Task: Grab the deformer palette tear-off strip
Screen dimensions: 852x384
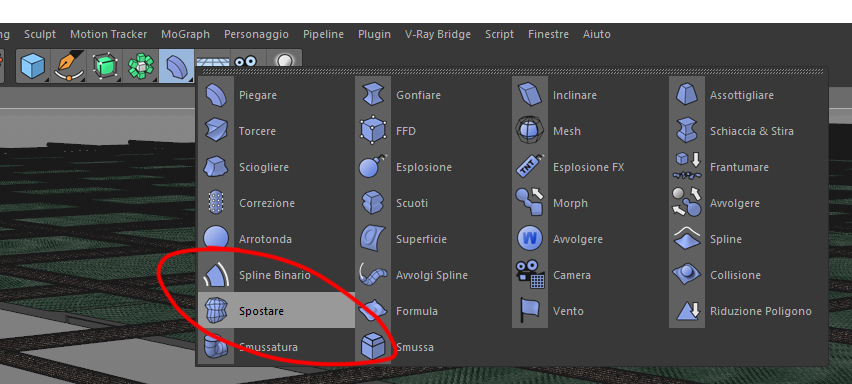Action: click(511, 71)
